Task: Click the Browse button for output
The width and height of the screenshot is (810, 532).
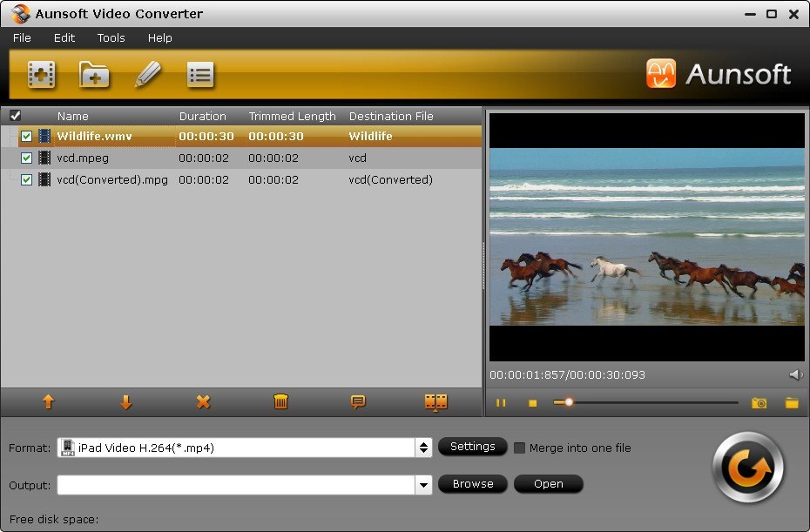Action: [473, 484]
